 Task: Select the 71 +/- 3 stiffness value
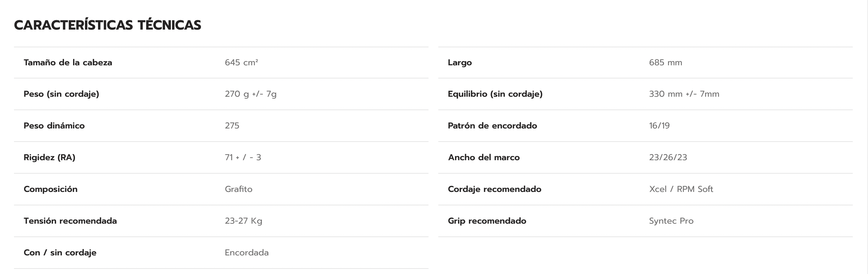coord(243,157)
